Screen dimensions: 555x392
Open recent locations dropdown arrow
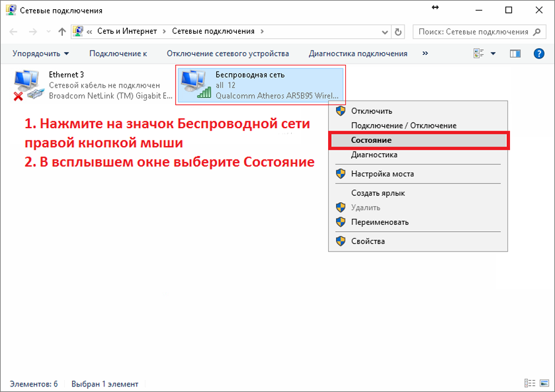(49, 32)
